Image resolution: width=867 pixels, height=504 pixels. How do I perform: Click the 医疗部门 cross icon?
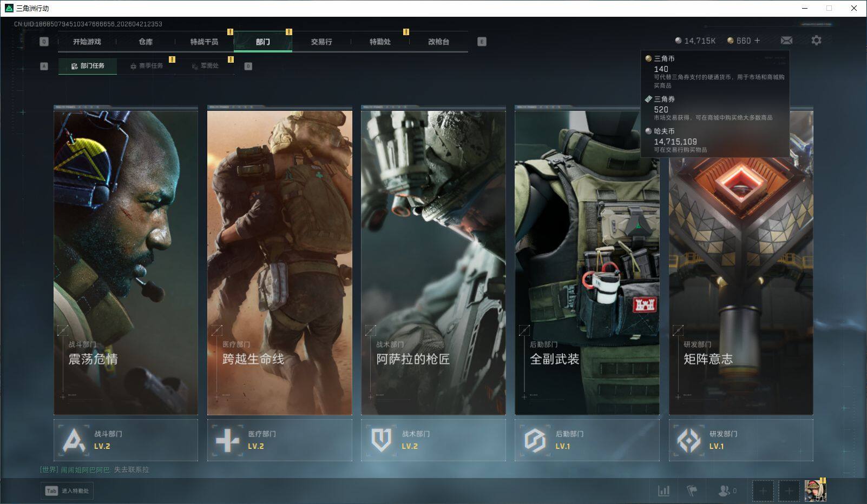tap(227, 440)
